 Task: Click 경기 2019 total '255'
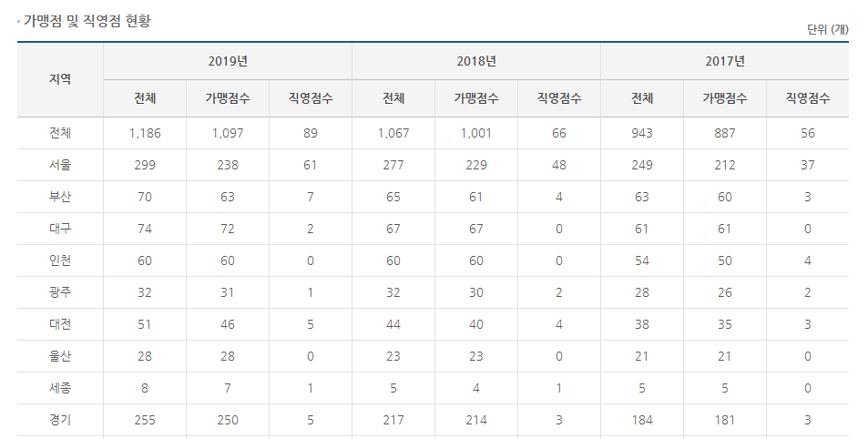tap(145, 420)
